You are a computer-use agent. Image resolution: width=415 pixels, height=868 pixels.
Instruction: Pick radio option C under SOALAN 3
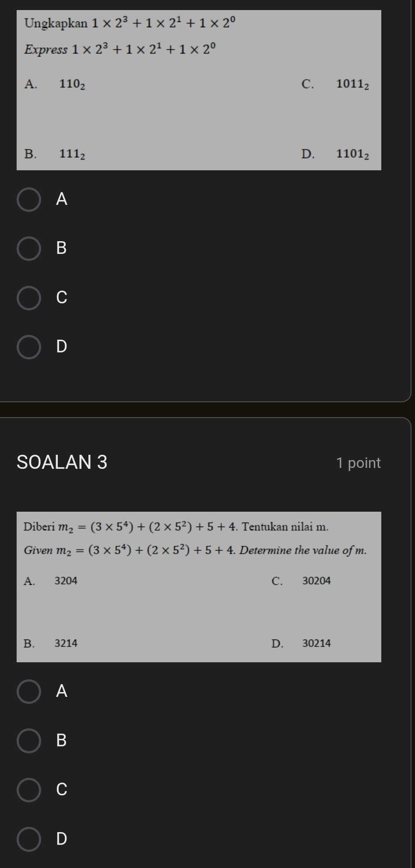29,790
